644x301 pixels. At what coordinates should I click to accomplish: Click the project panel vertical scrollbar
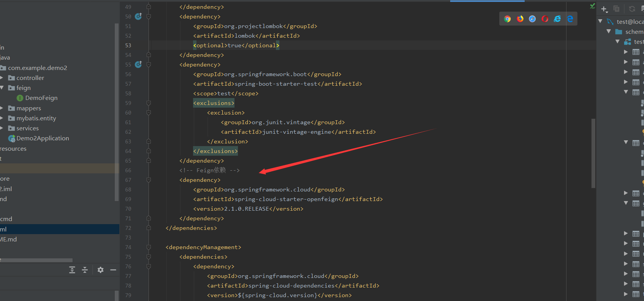tap(117, 112)
